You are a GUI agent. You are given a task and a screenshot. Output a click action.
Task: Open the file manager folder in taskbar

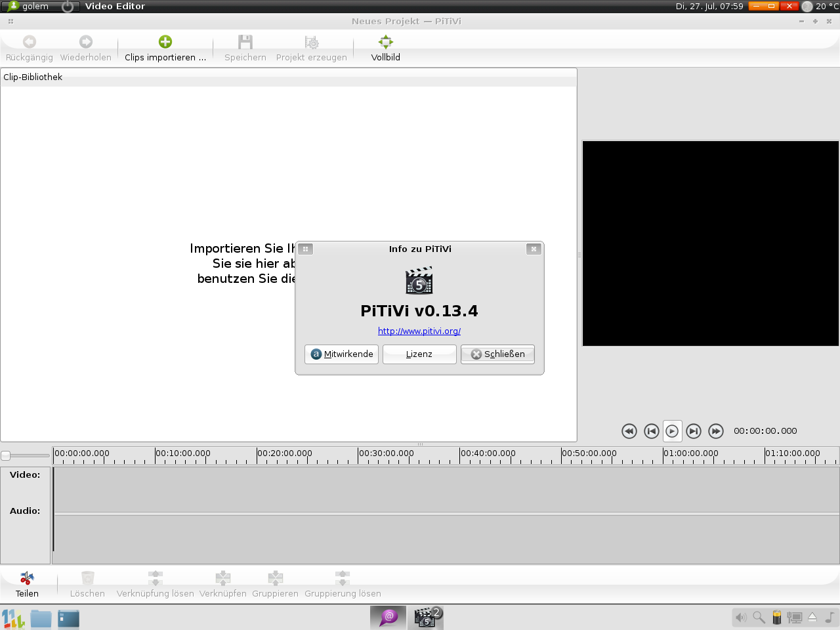click(41, 618)
